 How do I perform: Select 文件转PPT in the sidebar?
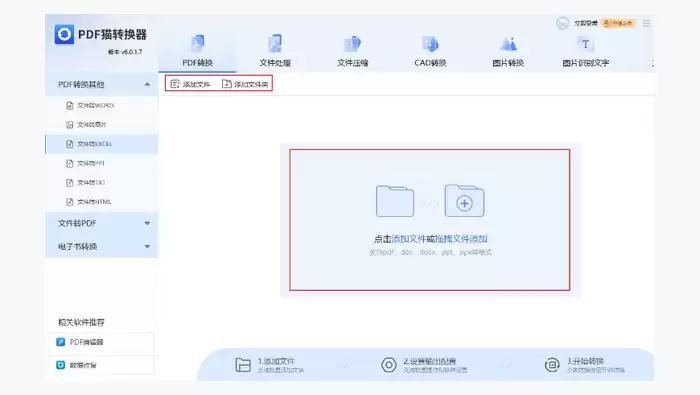[102, 163]
